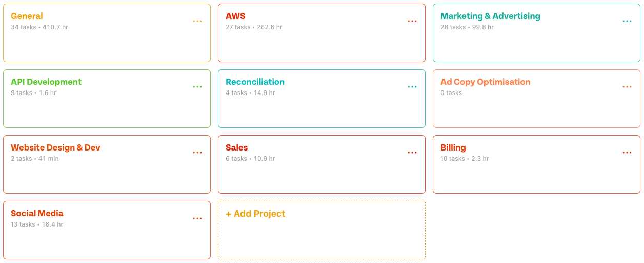The width and height of the screenshot is (644, 263).
Task: Open the Billing project's three-dot menu
Action: 627,153
